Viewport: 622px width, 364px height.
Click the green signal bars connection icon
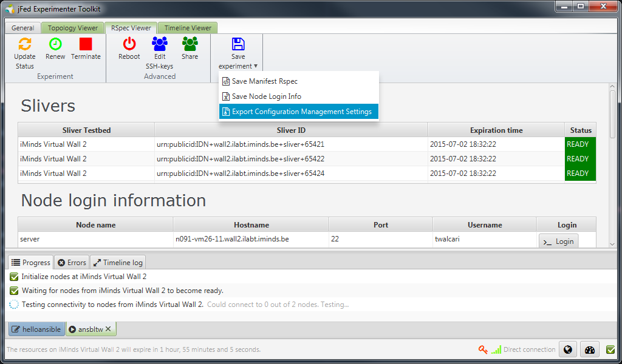(x=496, y=349)
